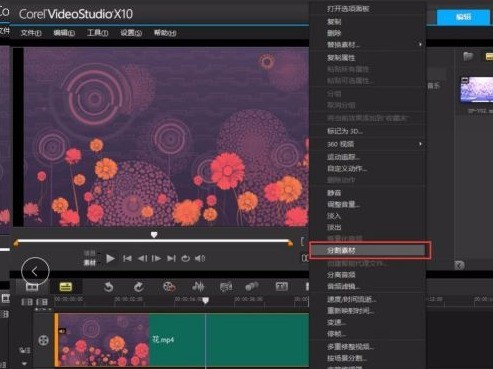Open 工具 menu in menu bar
The height and width of the screenshot is (369, 493).
[x=97, y=33]
